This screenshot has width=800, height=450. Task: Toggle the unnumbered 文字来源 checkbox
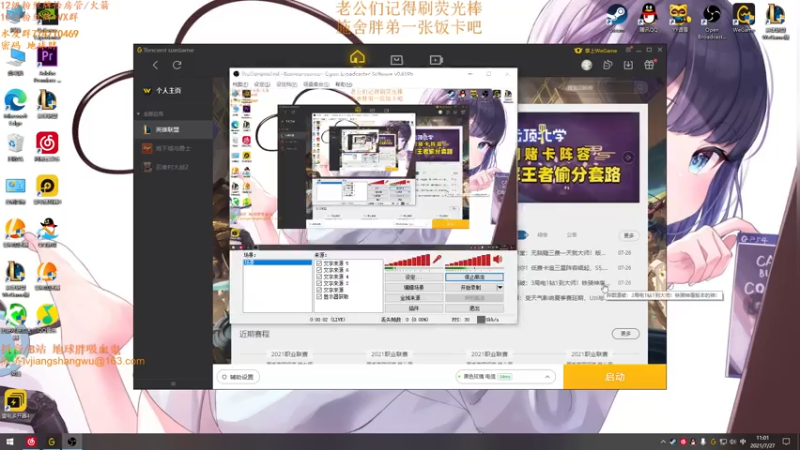319,290
